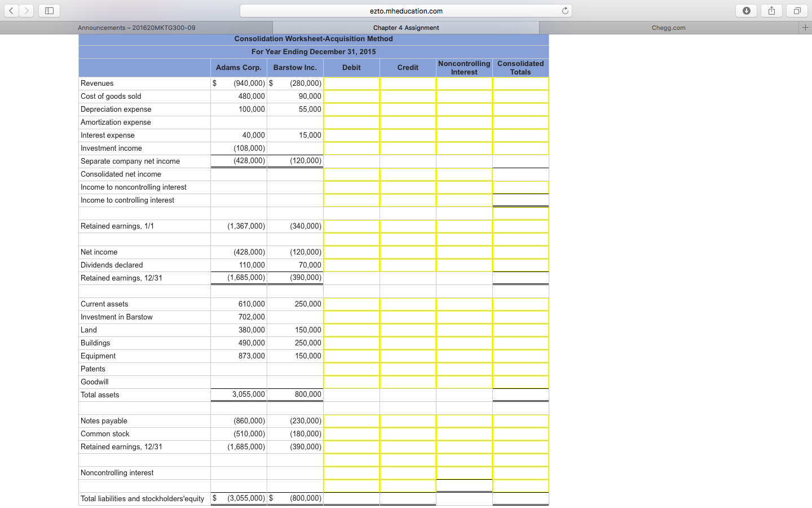Select the Consolidated Totals cell in the Noncontrolling interest row
Screen dimensions: 812x508
[x=520, y=473]
